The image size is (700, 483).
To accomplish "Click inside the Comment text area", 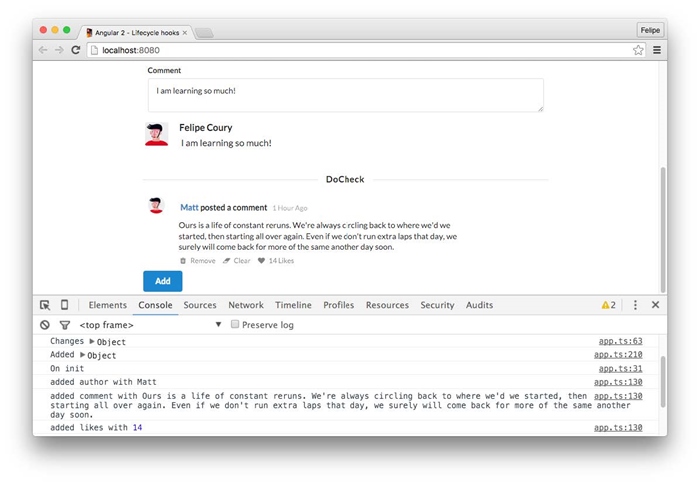I will pyautogui.click(x=346, y=95).
